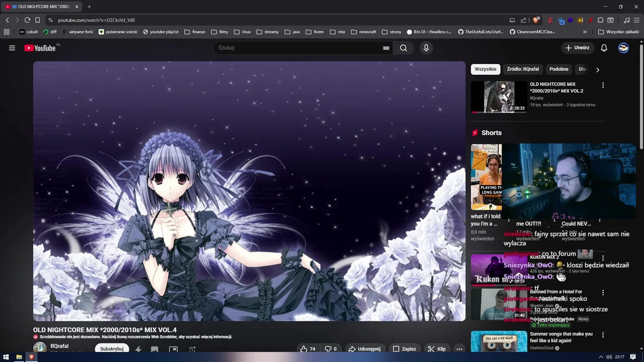
Task: Switch to the OLD NIGHTCORE MIX browser tab
Action: [x=41, y=7]
